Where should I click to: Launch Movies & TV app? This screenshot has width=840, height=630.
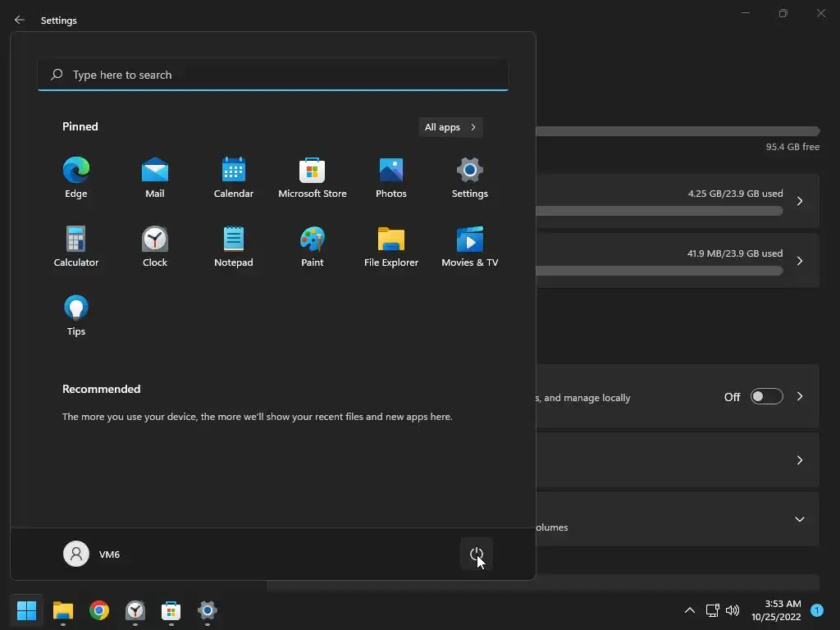click(x=470, y=246)
